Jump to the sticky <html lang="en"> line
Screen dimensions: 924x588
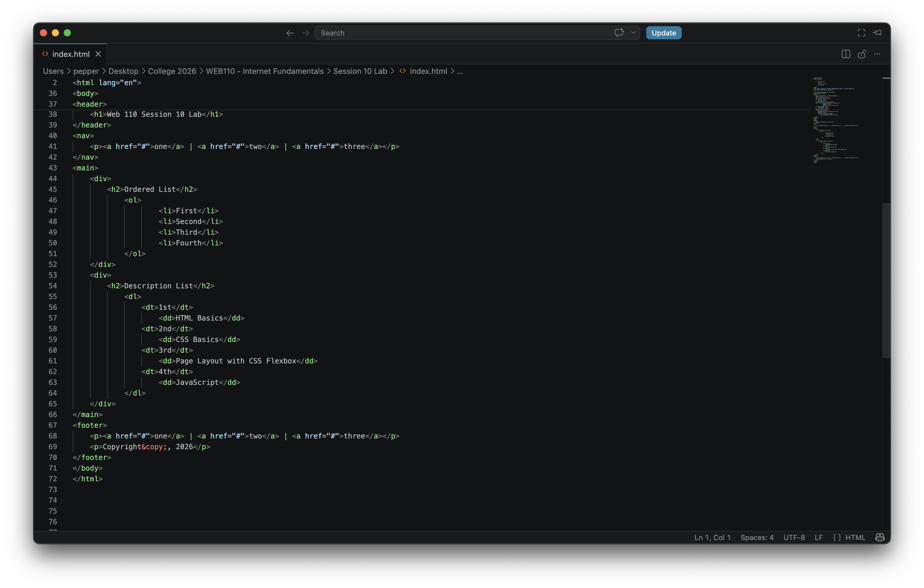pos(107,83)
